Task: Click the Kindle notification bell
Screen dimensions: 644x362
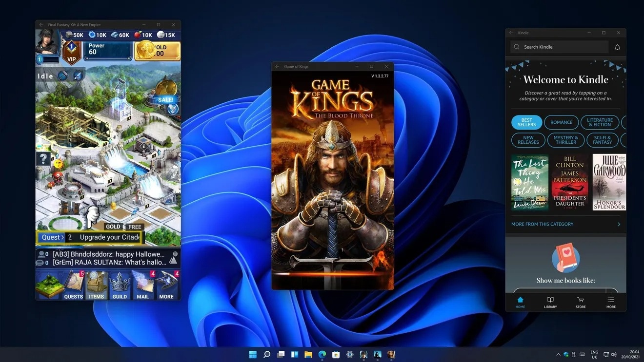Action: point(617,47)
